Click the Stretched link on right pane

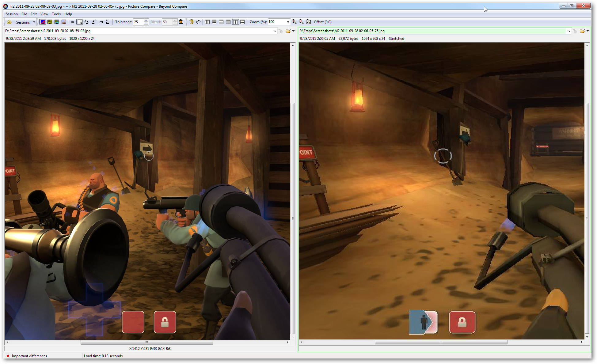pyautogui.click(x=396, y=39)
